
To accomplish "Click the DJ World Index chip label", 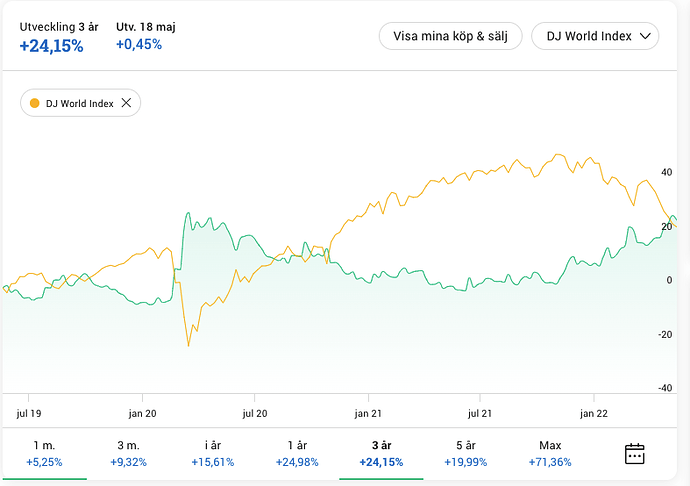I will click(x=80, y=103).
